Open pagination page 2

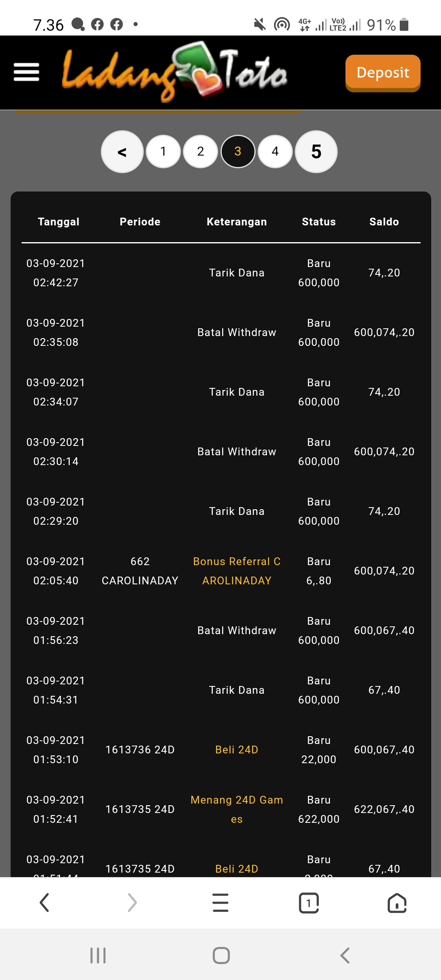click(x=200, y=151)
